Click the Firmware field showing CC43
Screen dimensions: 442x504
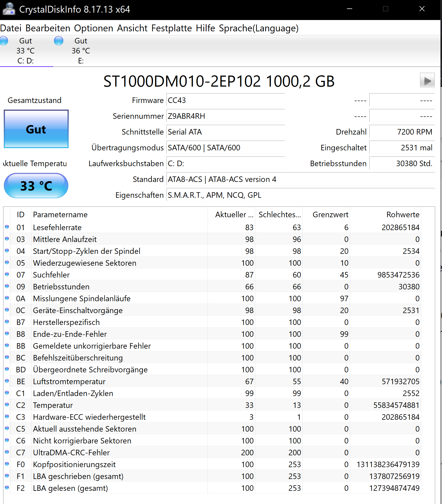(225, 100)
